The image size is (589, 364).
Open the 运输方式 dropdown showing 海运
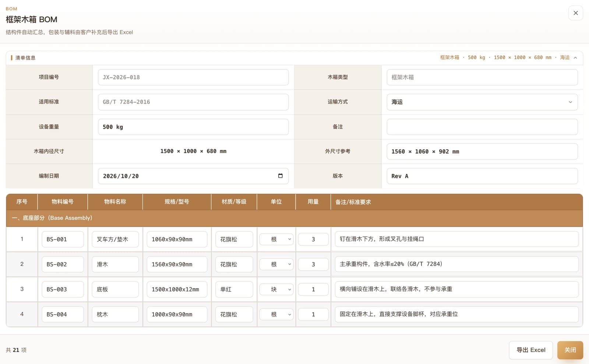click(x=482, y=102)
